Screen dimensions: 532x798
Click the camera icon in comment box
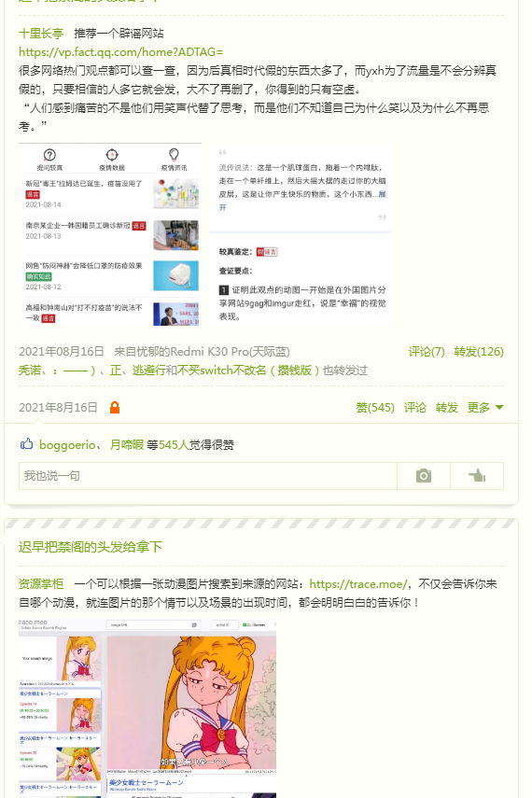(x=423, y=476)
